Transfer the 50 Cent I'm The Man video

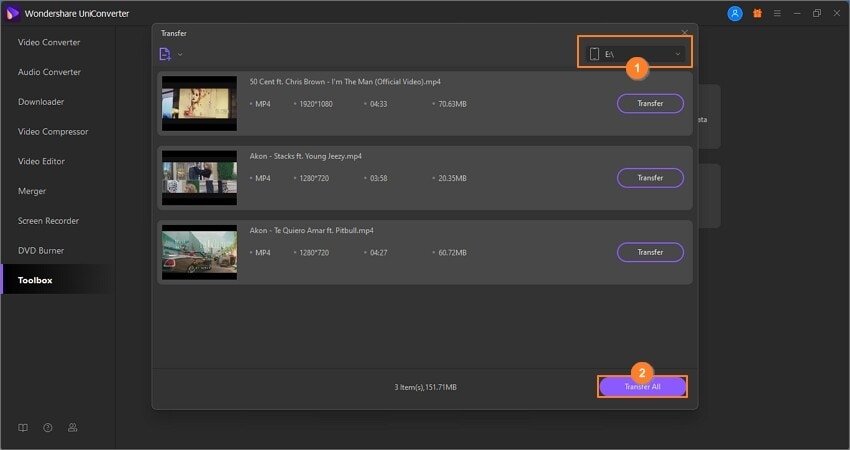650,104
